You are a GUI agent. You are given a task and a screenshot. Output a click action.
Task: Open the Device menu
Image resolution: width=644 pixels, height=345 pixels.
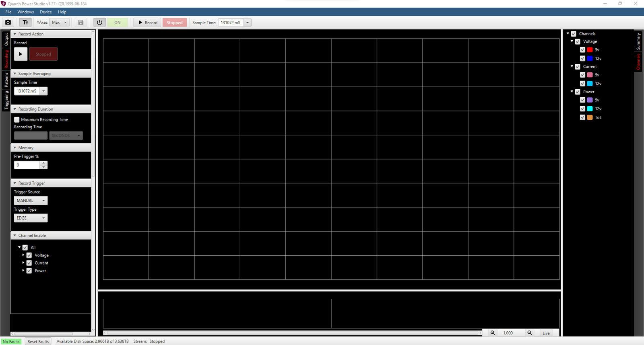(x=45, y=12)
